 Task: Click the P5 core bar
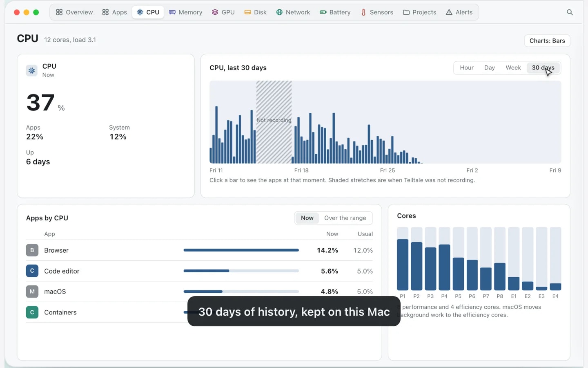[x=458, y=259]
